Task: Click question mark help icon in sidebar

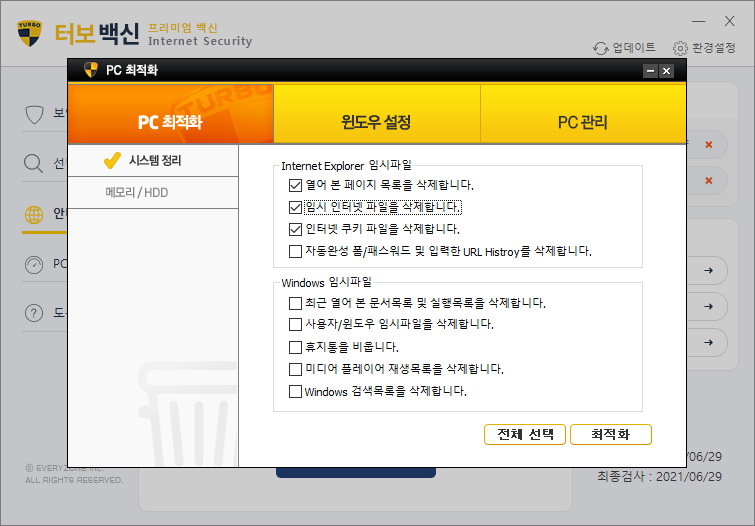Action: 34,313
